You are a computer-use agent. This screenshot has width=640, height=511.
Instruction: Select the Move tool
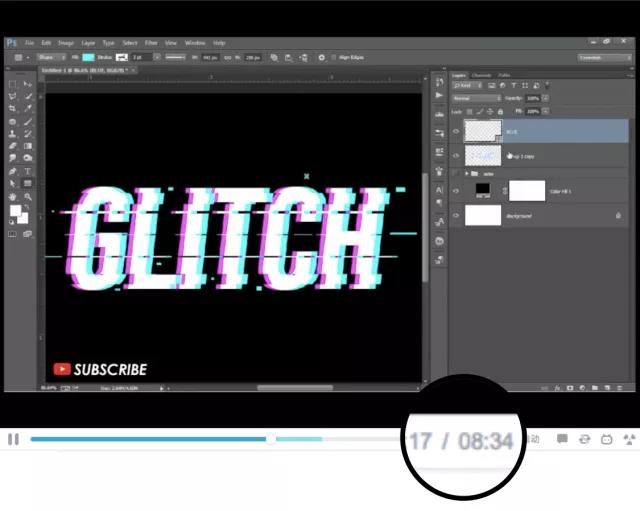[28, 84]
